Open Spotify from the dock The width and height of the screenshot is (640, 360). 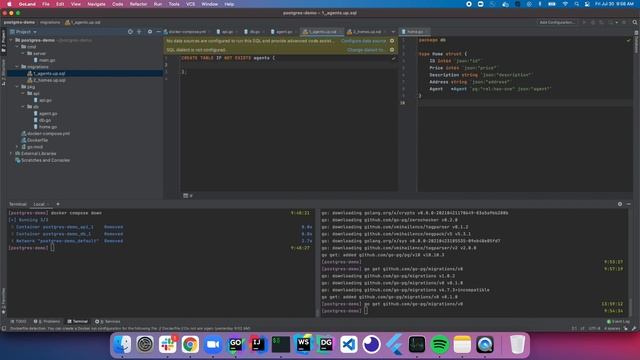pyautogui.click(x=439, y=344)
